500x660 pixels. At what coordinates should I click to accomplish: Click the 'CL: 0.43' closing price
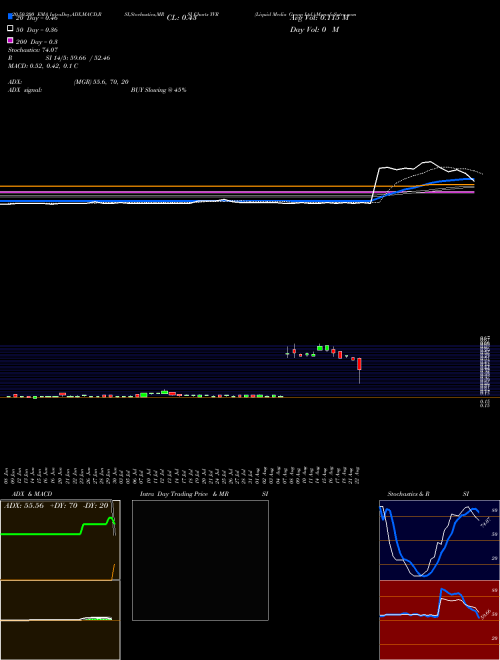click(x=181, y=18)
